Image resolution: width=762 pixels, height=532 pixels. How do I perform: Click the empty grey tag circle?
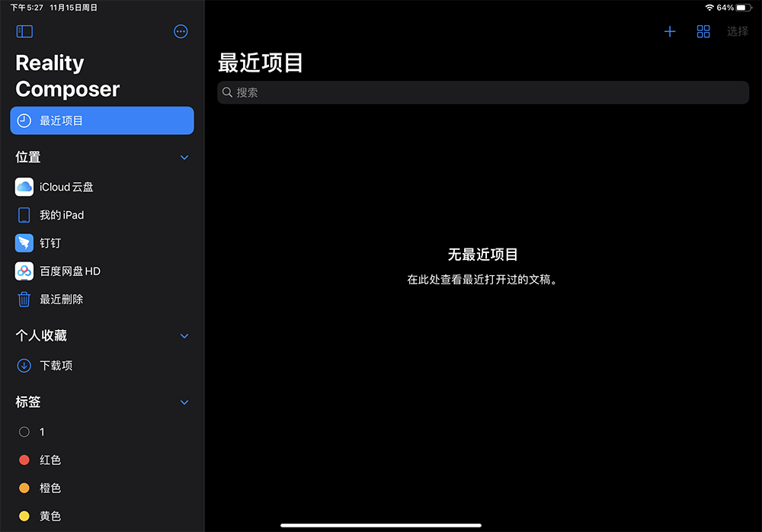tap(24, 432)
